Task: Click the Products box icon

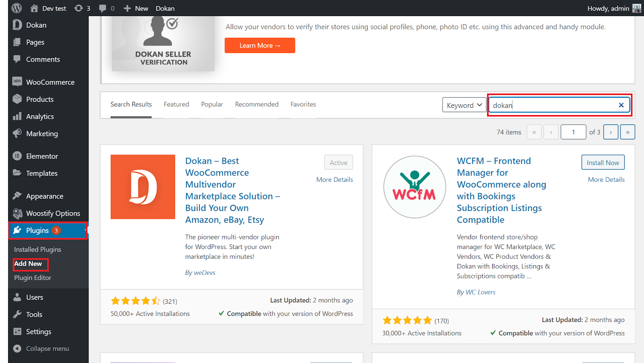Action: pyautogui.click(x=17, y=99)
